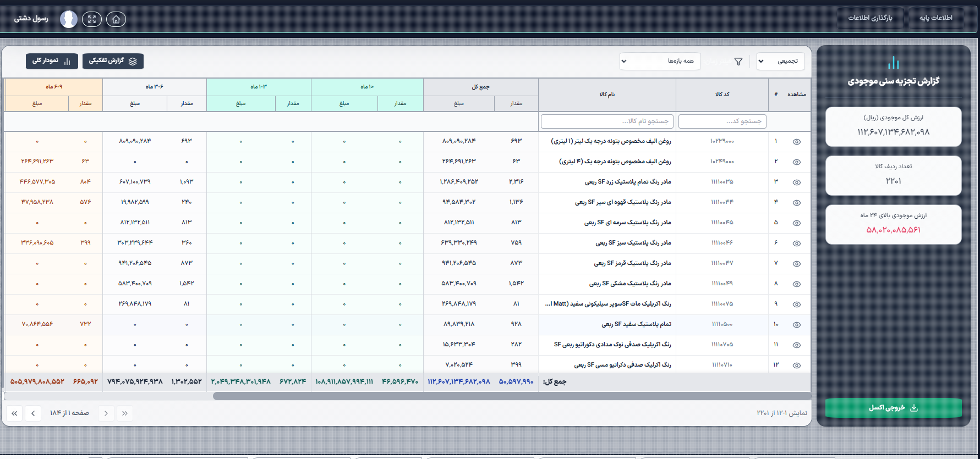This screenshot has height=459, width=980.
Task: Open the user avatar profile picture
Action: 69,19
